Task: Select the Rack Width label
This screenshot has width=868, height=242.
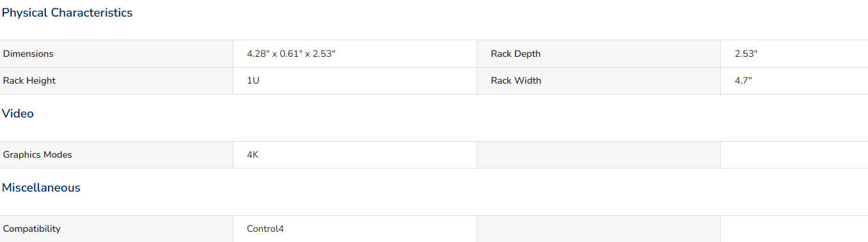Action: point(516,80)
